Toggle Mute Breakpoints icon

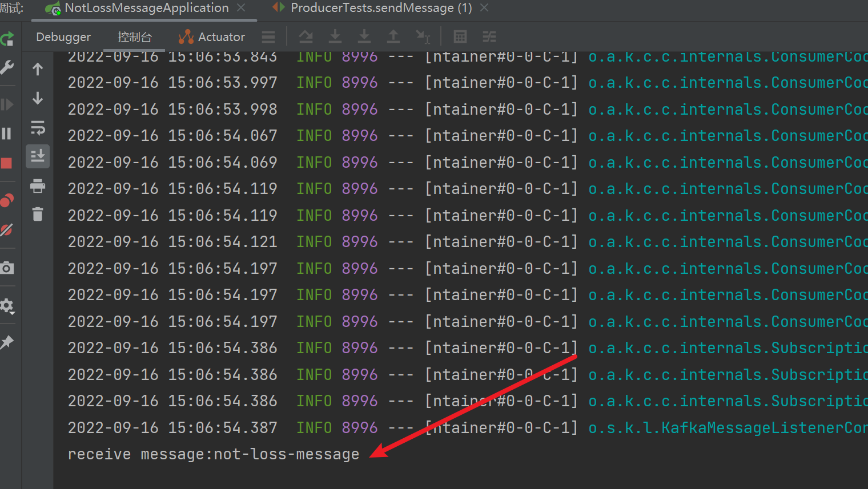[7, 230]
